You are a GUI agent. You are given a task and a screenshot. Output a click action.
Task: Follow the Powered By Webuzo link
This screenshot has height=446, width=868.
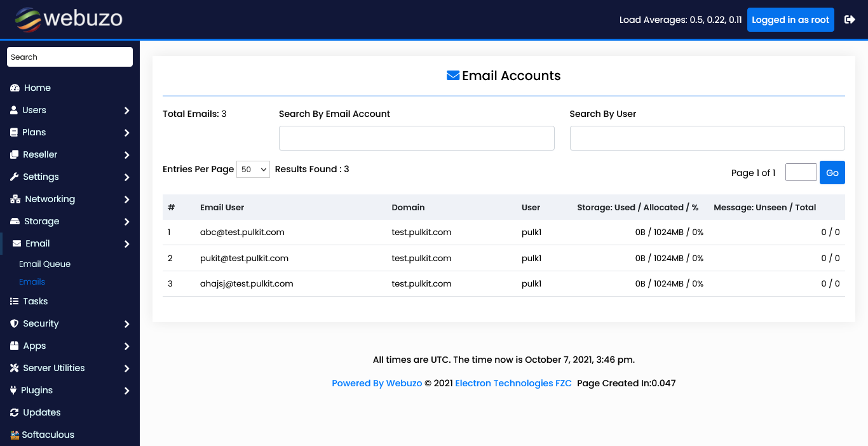tap(377, 383)
